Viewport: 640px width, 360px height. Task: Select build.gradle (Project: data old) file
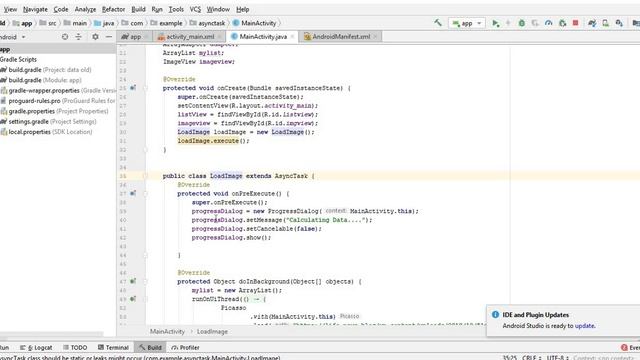46,70
